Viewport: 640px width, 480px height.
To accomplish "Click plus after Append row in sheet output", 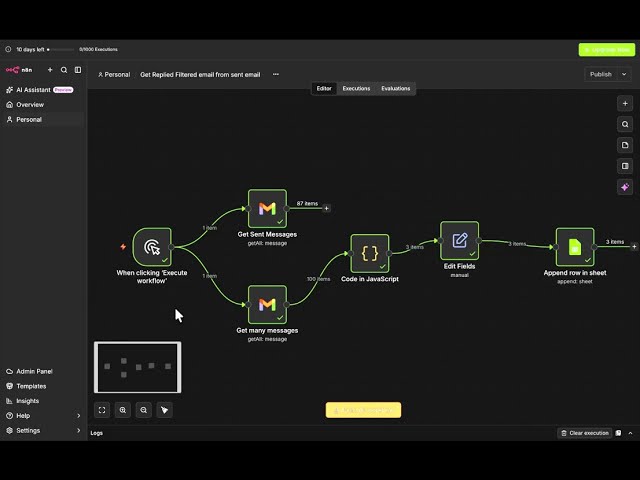I will pyautogui.click(x=634, y=247).
